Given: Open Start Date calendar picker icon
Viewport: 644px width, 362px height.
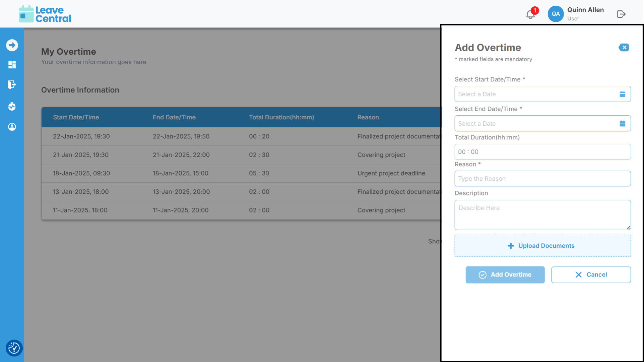Looking at the screenshot, I should click(622, 94).
